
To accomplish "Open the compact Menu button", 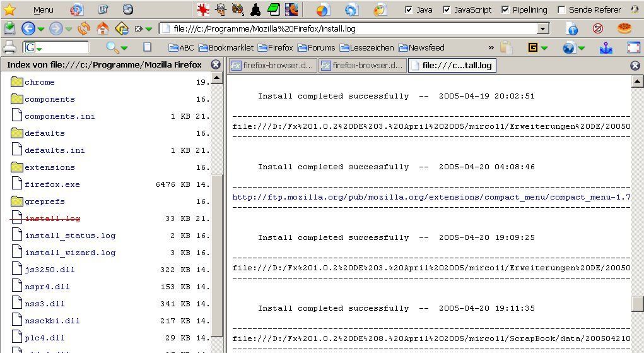I will pos(43,10).
